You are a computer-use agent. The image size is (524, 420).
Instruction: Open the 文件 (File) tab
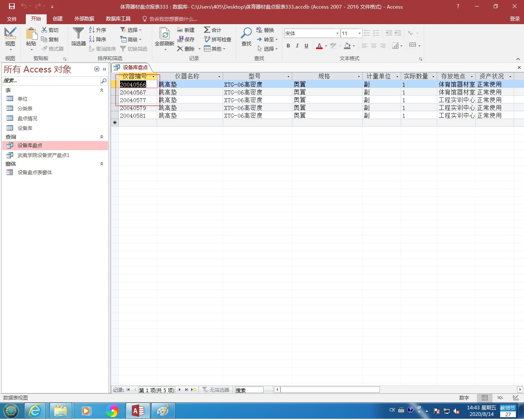click(x=12, y=19)
